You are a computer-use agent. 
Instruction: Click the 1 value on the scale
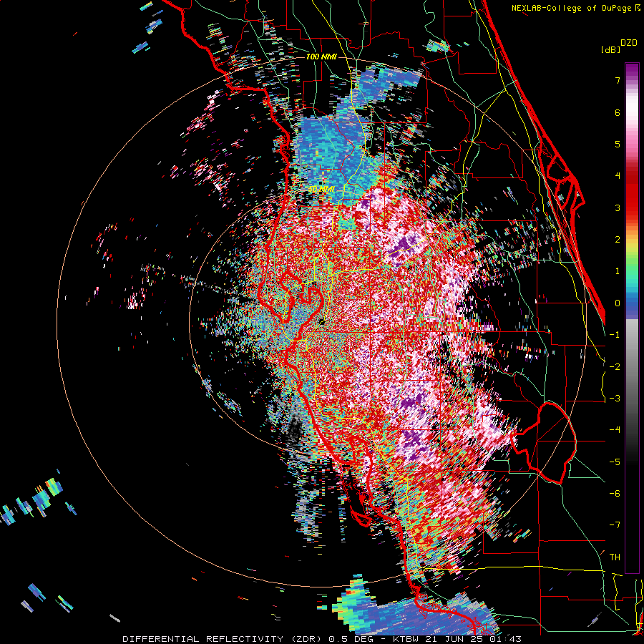618,271
